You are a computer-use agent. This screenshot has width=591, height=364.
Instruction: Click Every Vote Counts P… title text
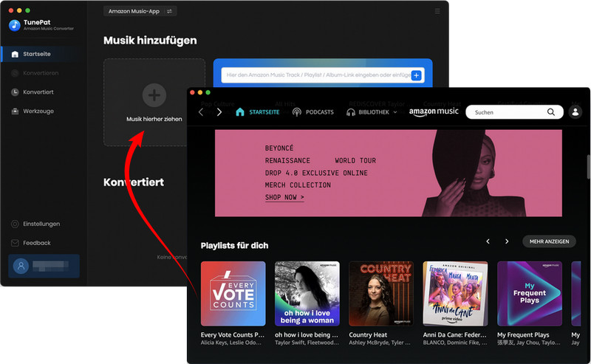click(x=233, y=334)
